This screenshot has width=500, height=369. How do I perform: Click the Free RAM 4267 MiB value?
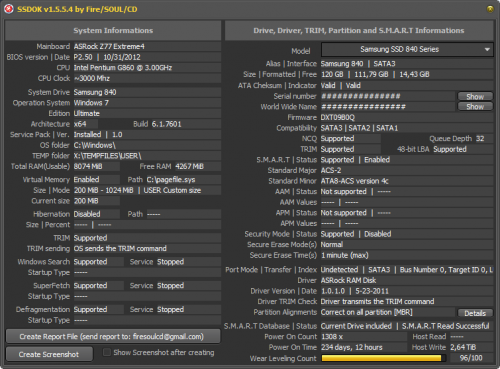tap(189, 166)
